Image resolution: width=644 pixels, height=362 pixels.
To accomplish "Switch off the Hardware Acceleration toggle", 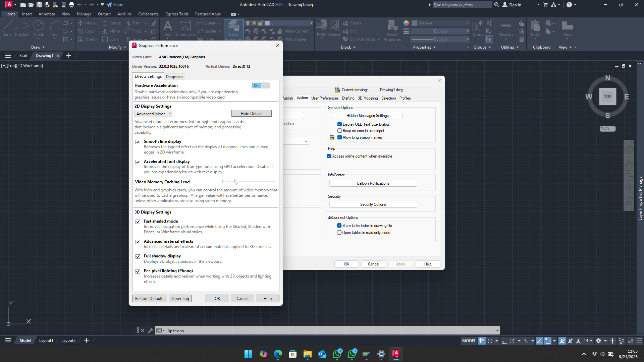I will pyautogui.click(x=261, y=85).
